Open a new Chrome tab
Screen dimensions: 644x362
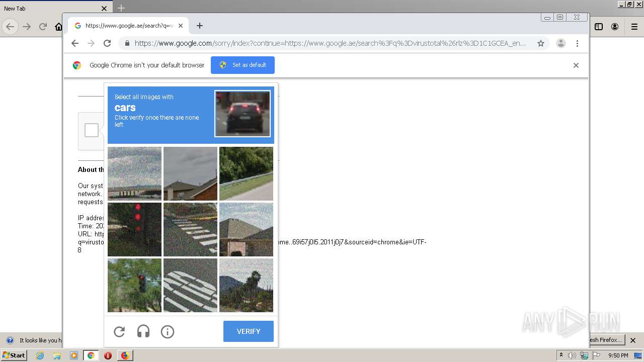(x=200, y=26)
